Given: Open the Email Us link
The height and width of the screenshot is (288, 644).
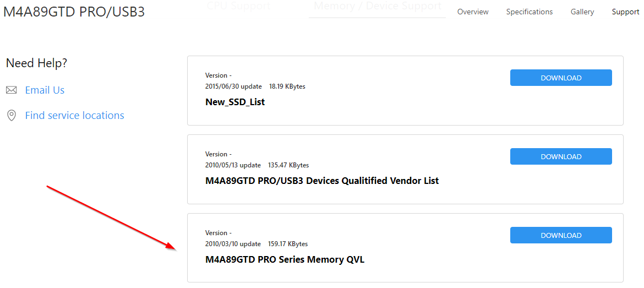Looking at the screenshot, I should click(x=45, y=90).
